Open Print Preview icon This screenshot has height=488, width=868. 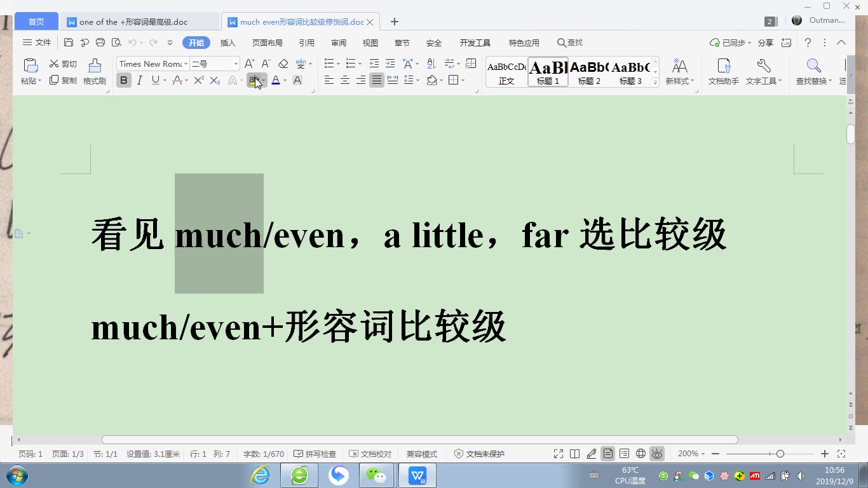(116, 43)
